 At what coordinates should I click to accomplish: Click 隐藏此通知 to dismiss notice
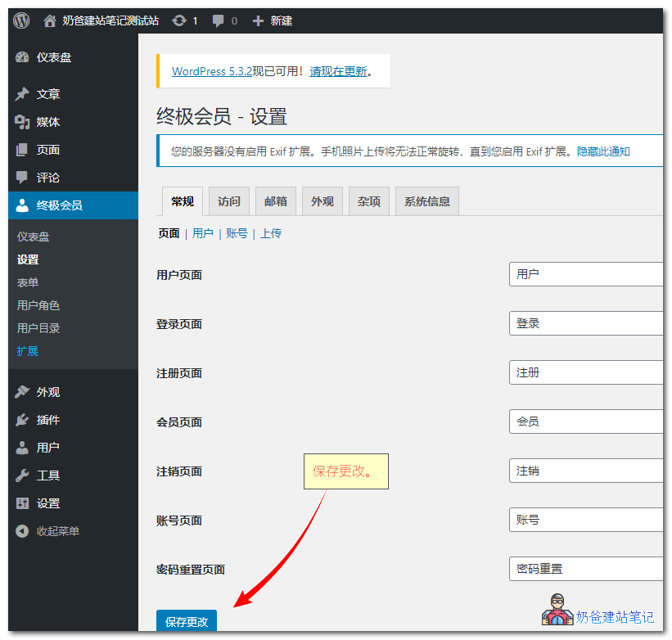[603, 151]
